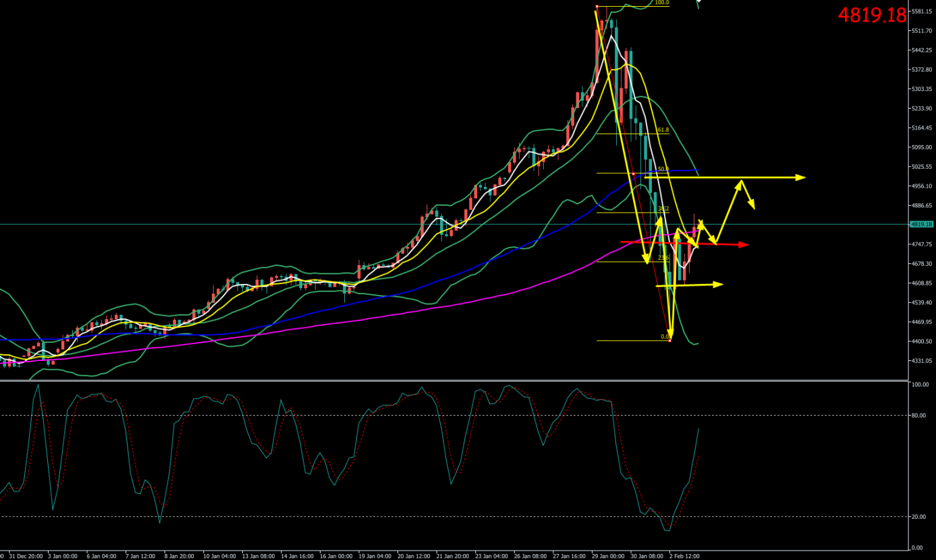Click the Fibonacci 100.0 level label
The image size is (936, 560).
(663, 3)
